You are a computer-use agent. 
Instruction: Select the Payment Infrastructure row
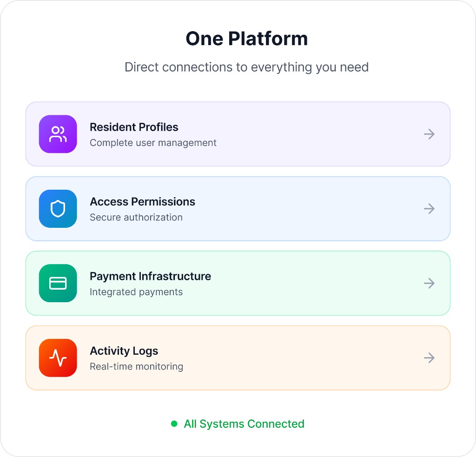pos(238,283)
